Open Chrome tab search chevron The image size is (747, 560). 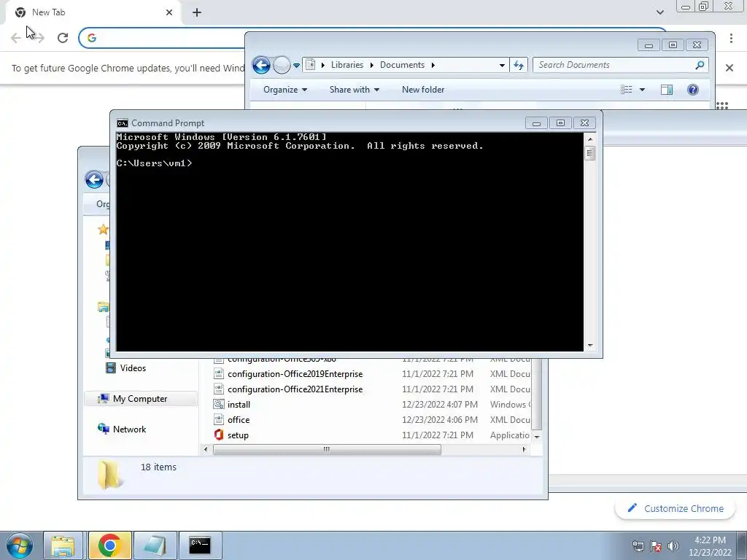pos(659,12)
